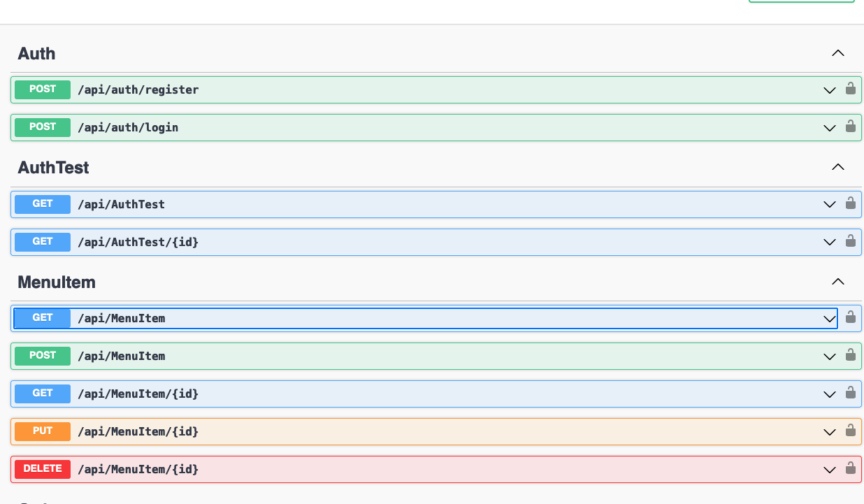
Task: Click lock icon on POST /api/auth/register
Action: 850,89
